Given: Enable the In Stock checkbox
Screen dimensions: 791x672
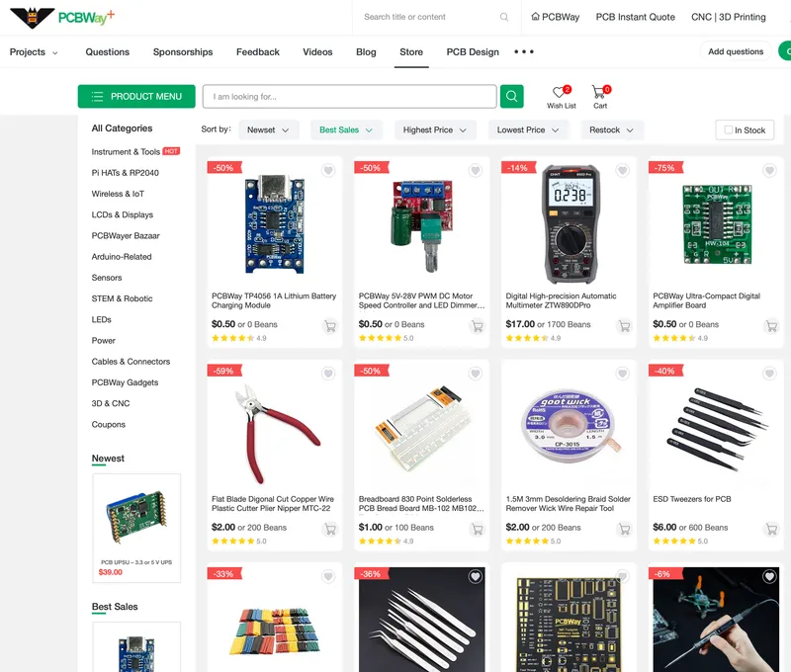Looking at the screenshot, I should click(729, 129).
